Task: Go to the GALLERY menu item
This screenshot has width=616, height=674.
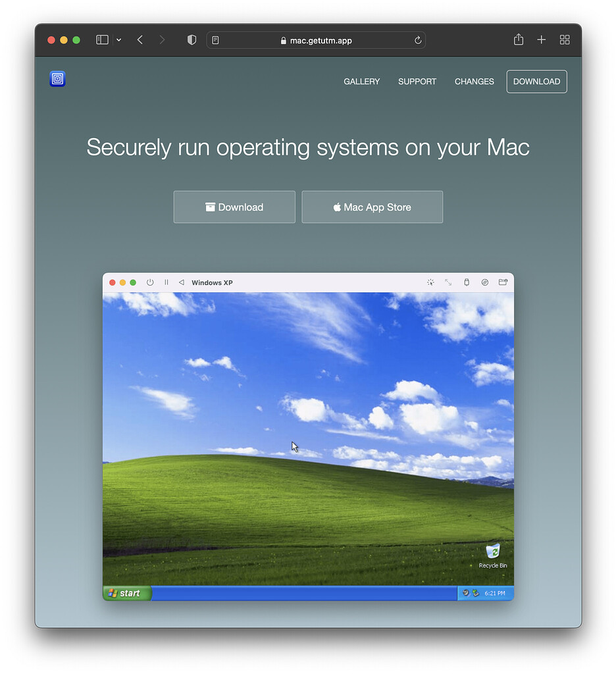Action: pos(361,82)
